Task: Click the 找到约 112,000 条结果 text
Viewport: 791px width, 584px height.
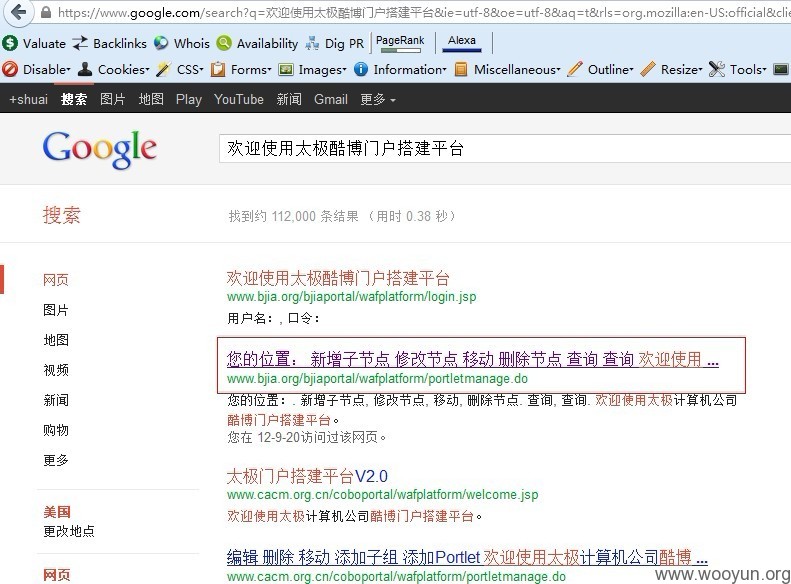Action: coord(294,216)
